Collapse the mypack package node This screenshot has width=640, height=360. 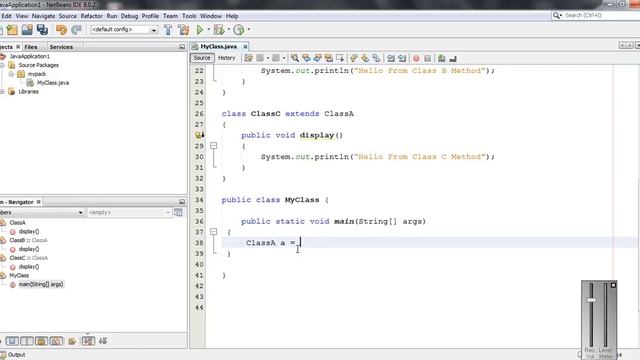[11, 74]
